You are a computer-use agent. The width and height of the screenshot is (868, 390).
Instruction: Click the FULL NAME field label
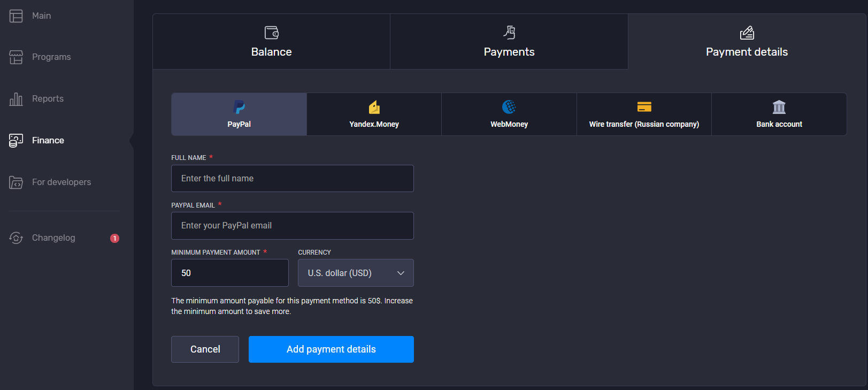click(189, 158)
